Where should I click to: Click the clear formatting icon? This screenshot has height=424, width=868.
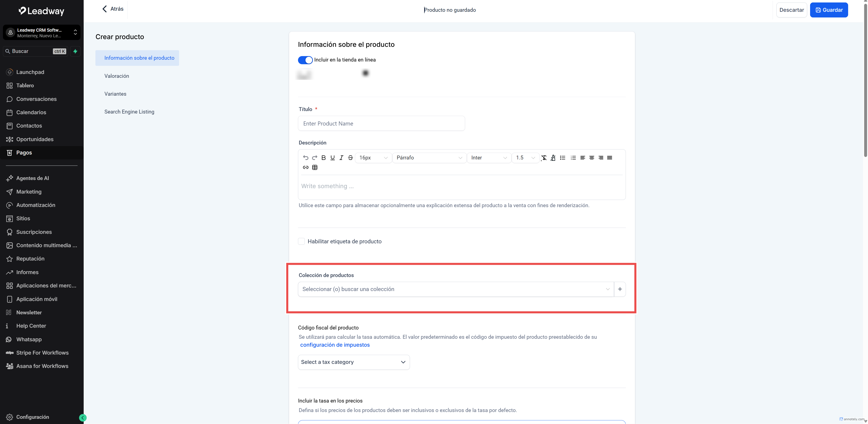click(x=544, y=158)
